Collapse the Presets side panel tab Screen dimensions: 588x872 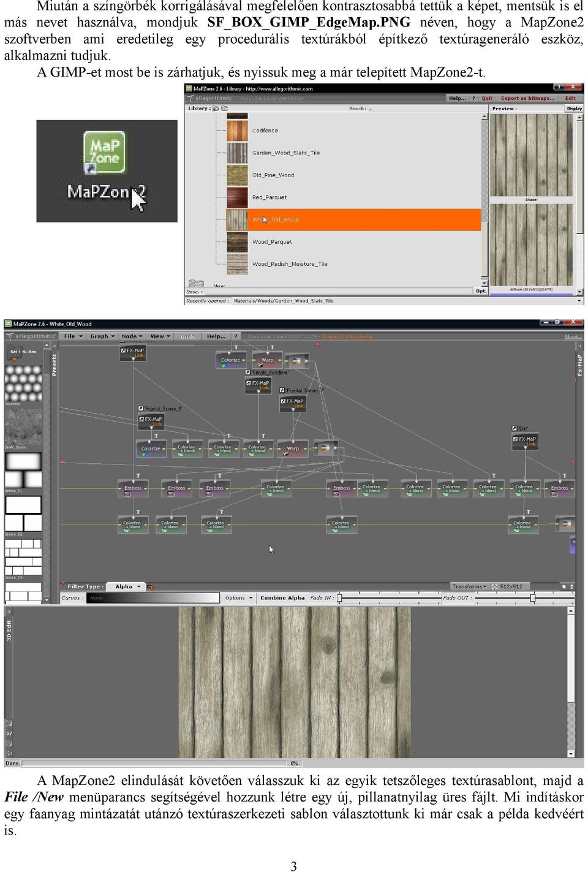point(55,364)
